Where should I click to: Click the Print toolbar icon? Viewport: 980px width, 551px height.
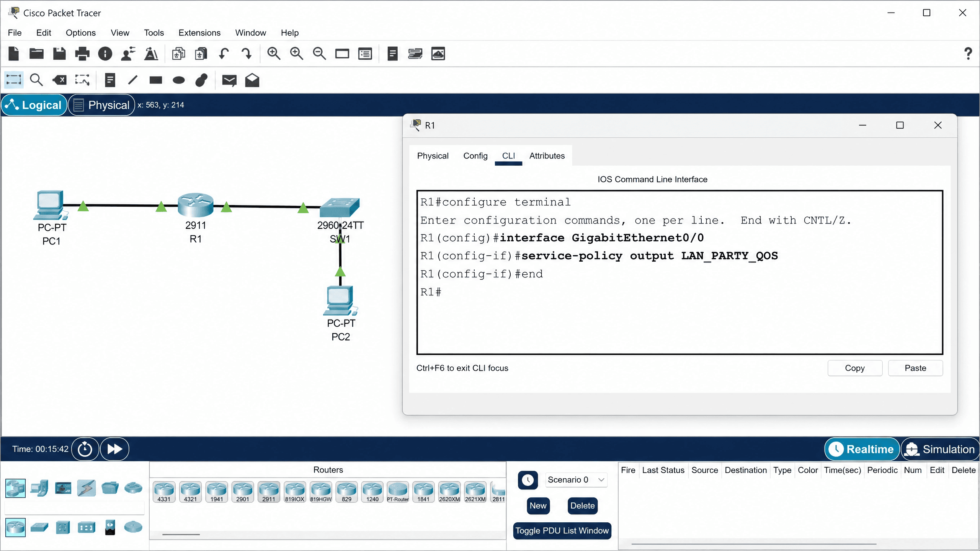pos(82,54)
